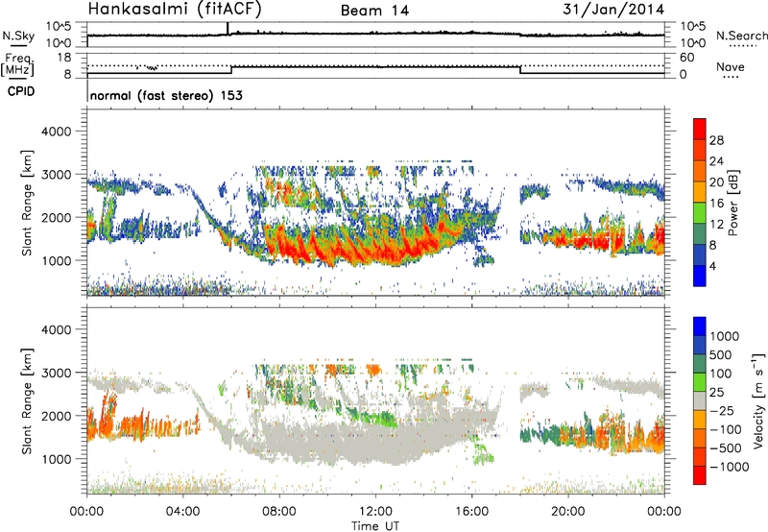Click the '60' right frequency-panel tick

(686, 58)
